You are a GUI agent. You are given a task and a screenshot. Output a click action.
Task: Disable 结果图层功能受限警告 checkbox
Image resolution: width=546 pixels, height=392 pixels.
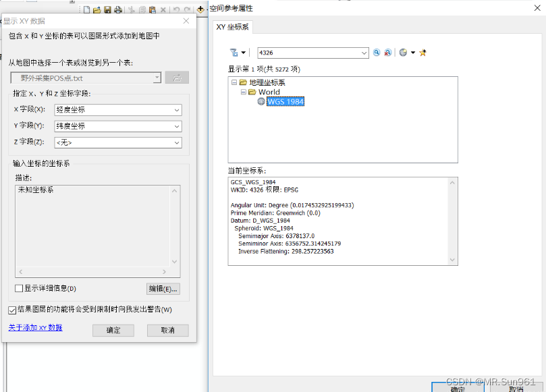tap(13, 311)
